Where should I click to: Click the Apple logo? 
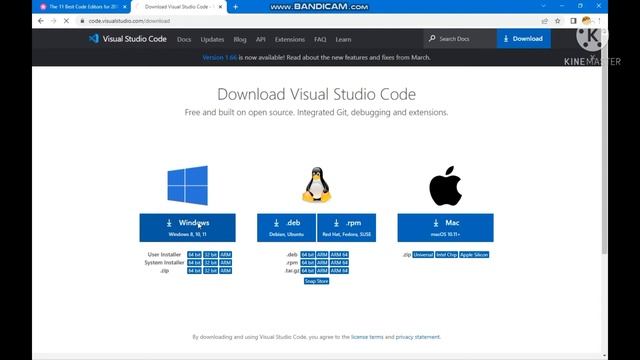(445, 186)
